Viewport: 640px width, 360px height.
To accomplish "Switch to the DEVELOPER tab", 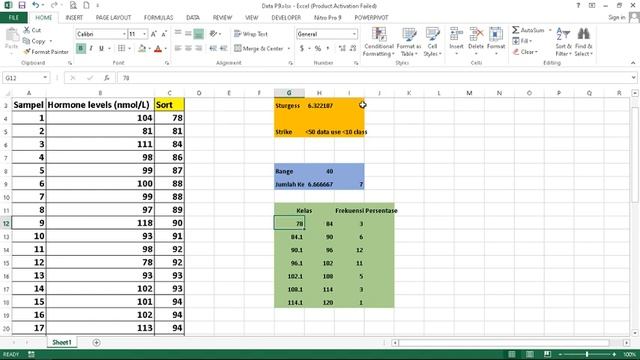I will (286, 18).
